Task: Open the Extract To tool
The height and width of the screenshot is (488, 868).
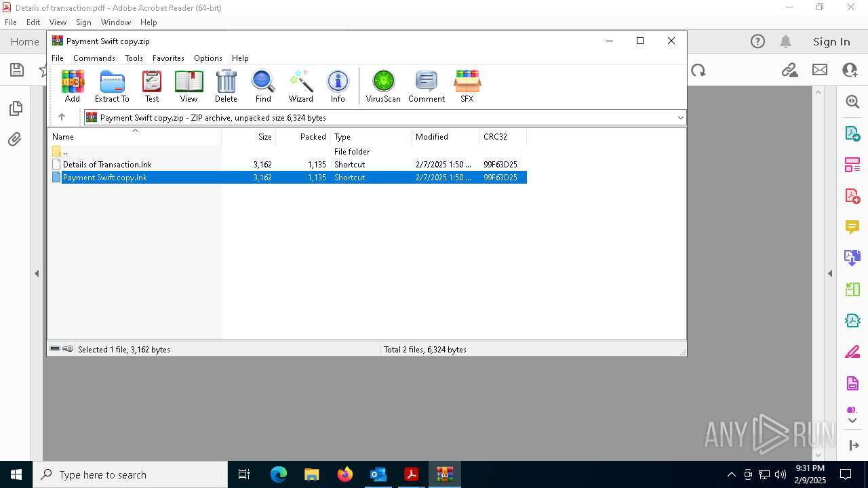Action: [x=112, y=86]
